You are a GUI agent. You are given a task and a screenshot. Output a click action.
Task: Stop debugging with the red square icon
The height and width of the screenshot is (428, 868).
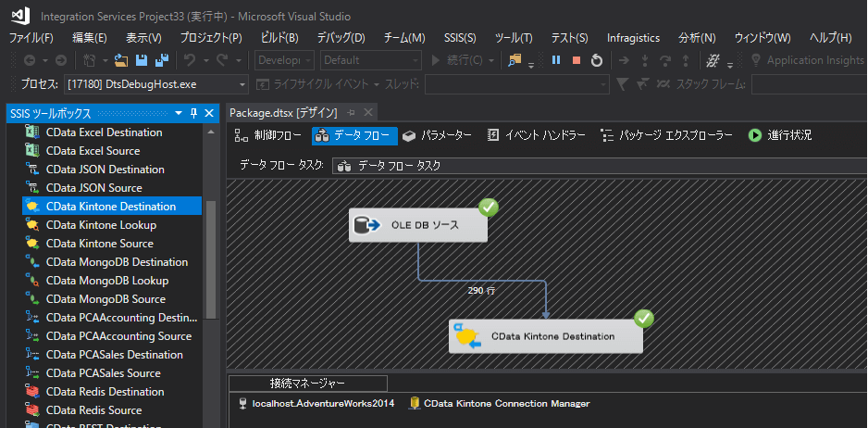577,60
